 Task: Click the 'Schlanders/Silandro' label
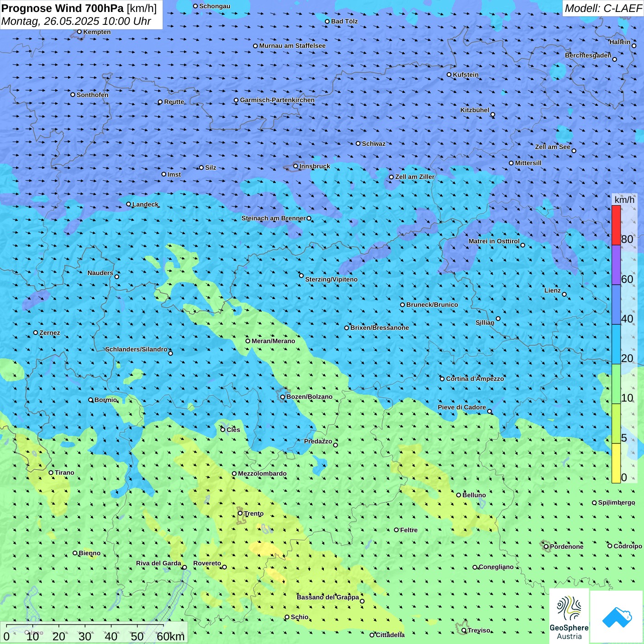(x=136, y=349)
